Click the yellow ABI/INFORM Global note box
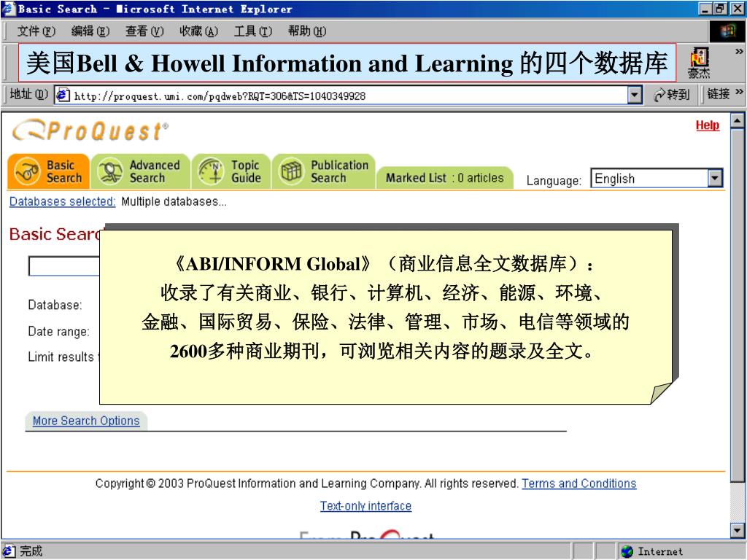This screenshot has height=560, width=747. (386, 316)
